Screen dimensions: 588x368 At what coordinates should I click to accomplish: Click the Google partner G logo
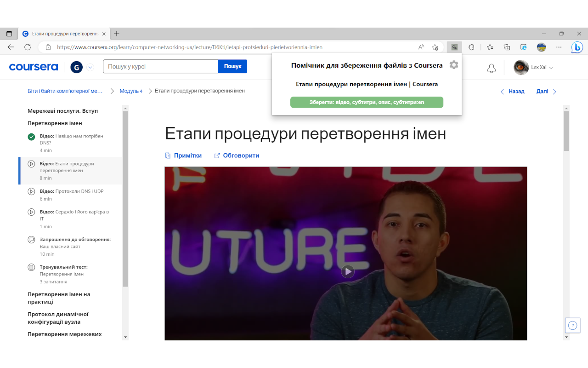[x=76, y=67]
